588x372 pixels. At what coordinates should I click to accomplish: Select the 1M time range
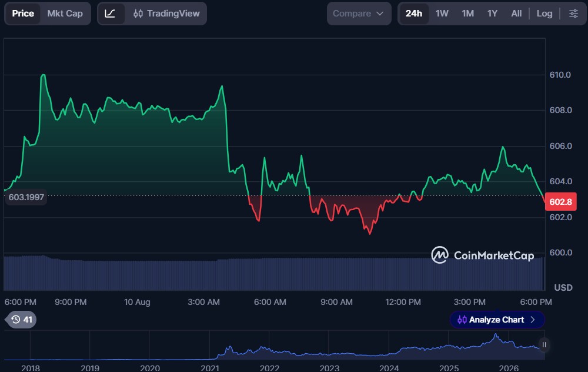pos(467,14)
